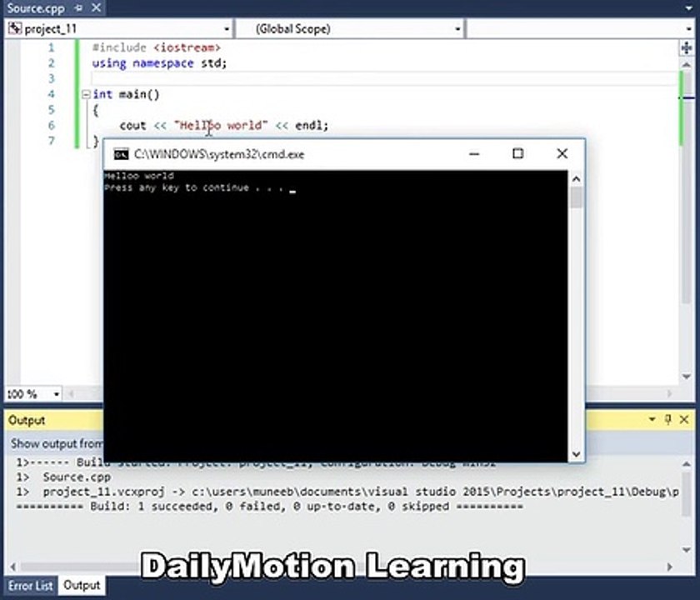Click the cmd.exe scrollbar down arrow
This screenshot has width=700, height=600.
point(576,454)
